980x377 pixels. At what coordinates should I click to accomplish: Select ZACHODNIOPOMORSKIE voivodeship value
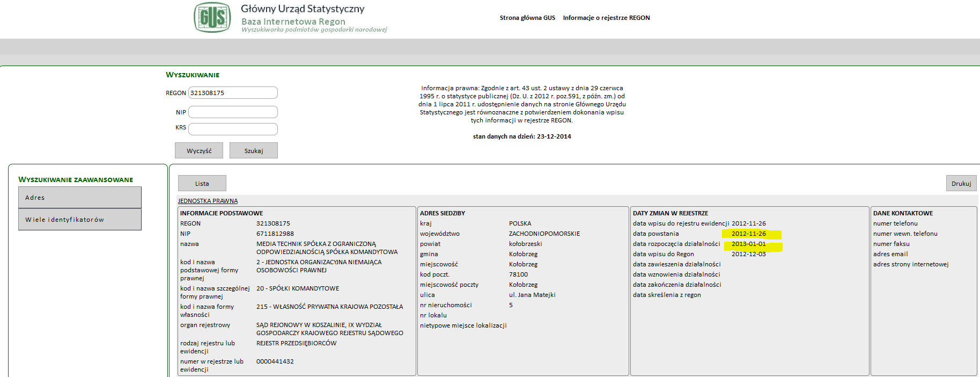pos(544,234)
